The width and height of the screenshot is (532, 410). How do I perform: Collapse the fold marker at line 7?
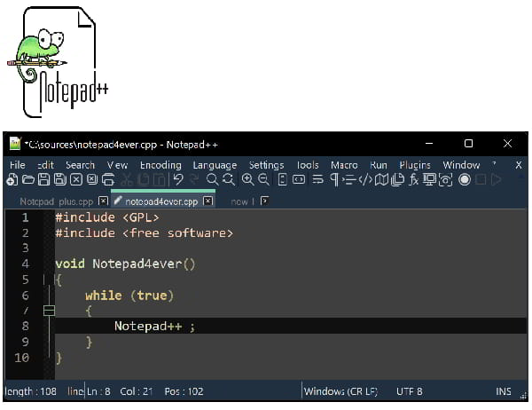point(49,311)
